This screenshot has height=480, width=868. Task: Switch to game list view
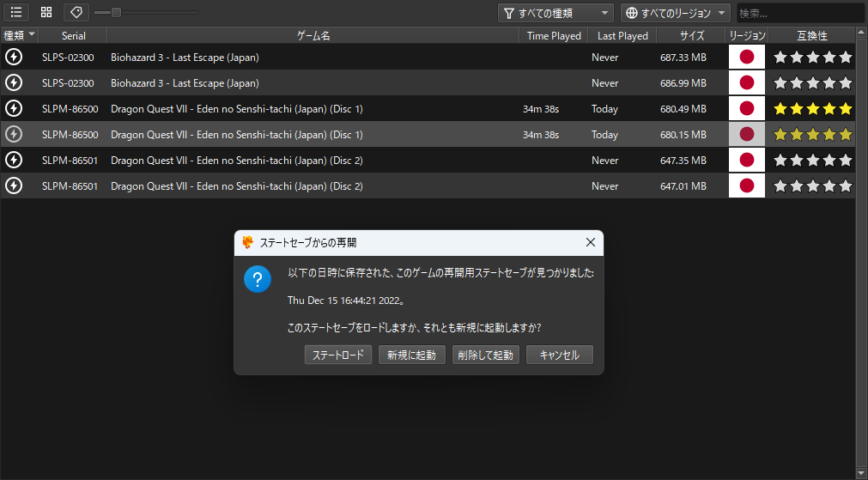16,12
